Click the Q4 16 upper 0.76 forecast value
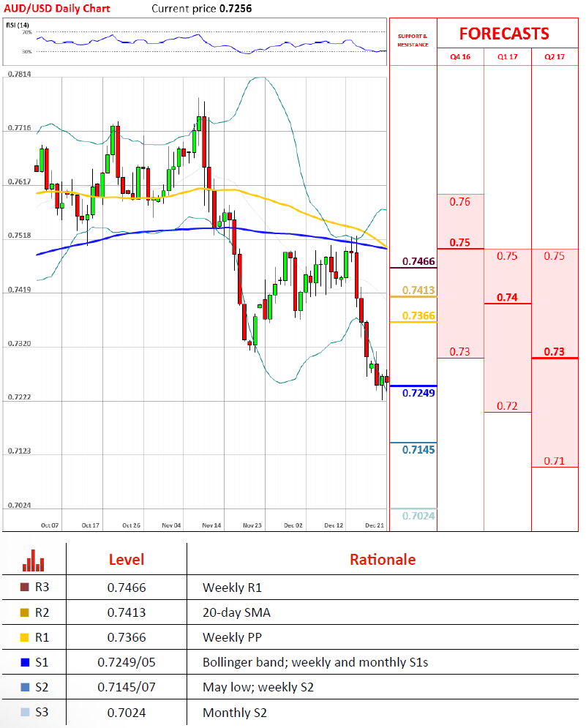 [459, 202]
